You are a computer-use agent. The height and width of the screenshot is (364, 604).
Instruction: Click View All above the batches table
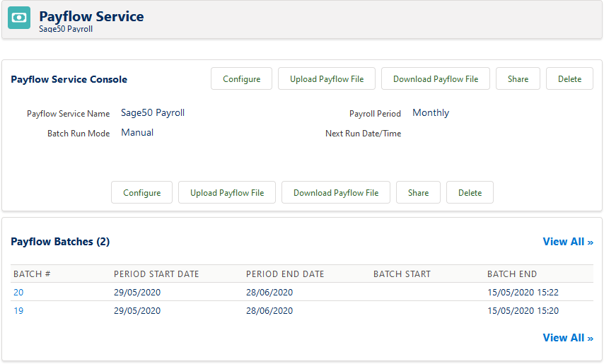pyautogui.click(x=567, y=242)
